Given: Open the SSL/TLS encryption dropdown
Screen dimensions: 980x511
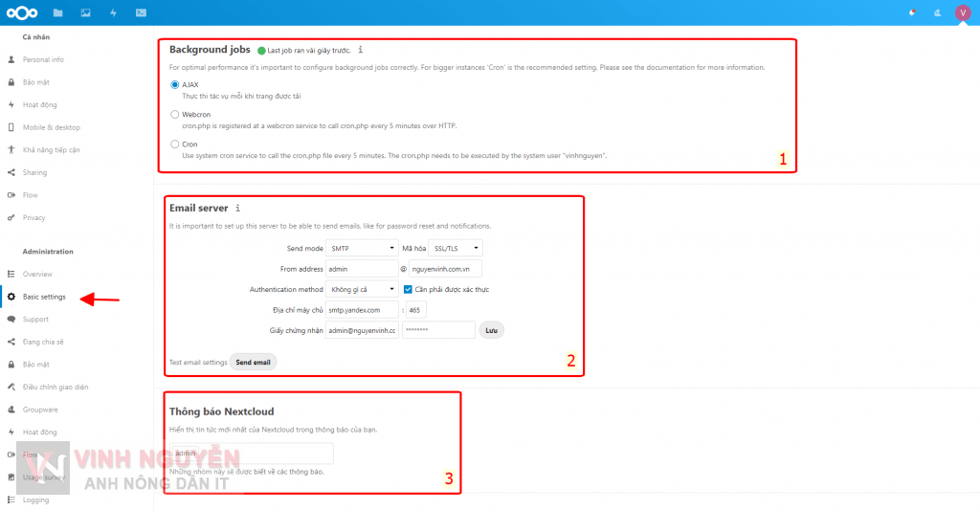Looking at the screenshot, I should [x=457, y=248].
